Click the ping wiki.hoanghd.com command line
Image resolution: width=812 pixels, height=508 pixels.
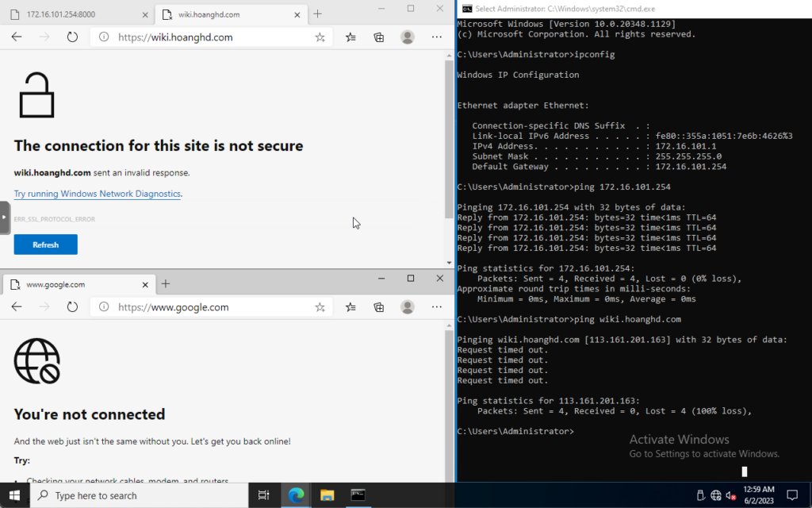tap(569, 319)
